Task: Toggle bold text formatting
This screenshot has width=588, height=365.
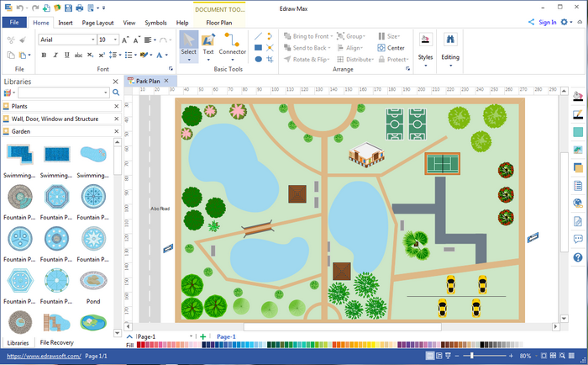Action: tap(44, 55)
